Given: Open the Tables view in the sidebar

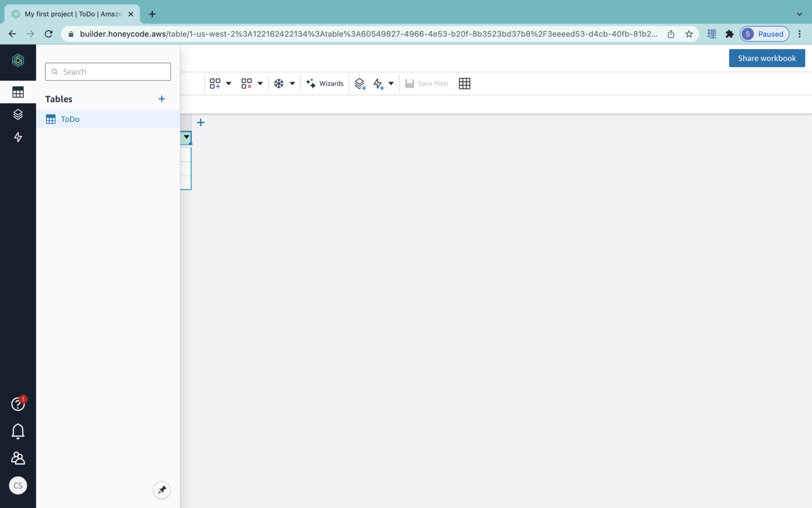Looking at the screenshot, I should click(x=18, y=92).
